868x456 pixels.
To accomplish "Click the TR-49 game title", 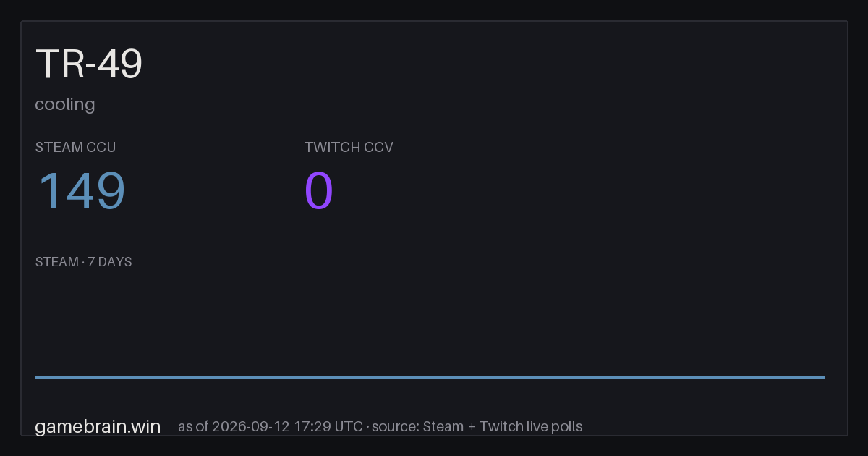I will pos(89,64).
